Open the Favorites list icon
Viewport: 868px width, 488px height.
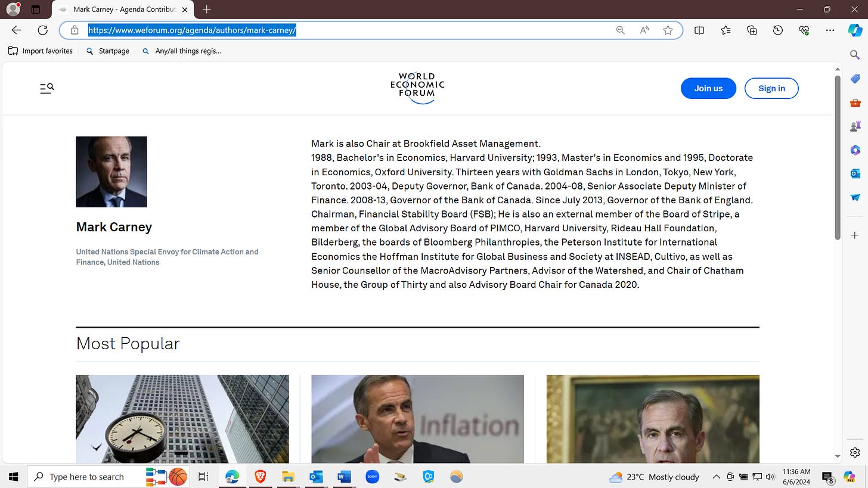(726, 30)
